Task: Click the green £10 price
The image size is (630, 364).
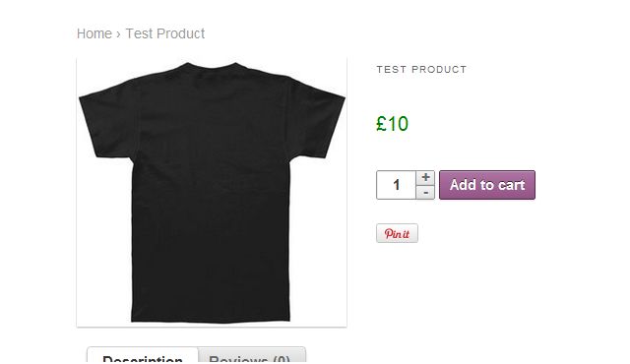Action: (392, 124)
